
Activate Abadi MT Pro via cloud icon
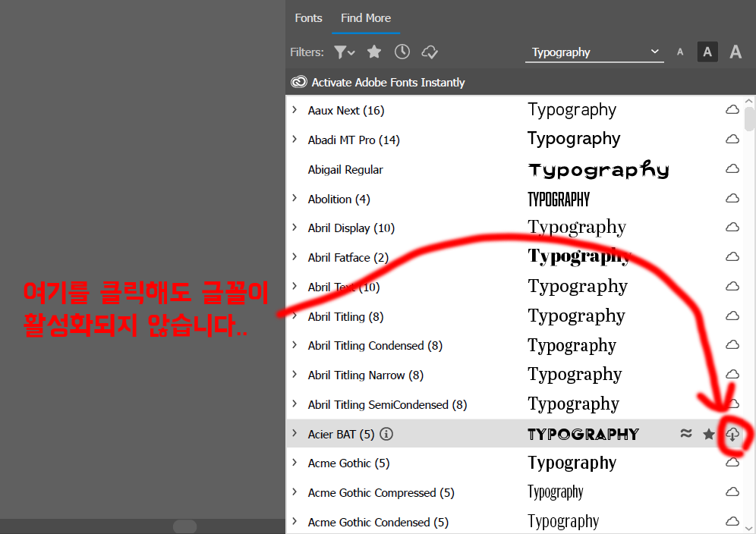732,140
